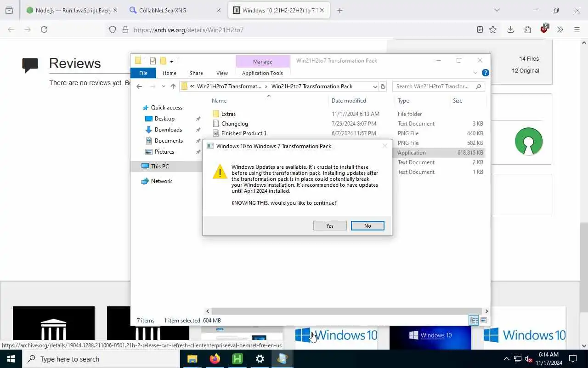The image size is (588, 368).
Task: Click Yes in the Transformation Pack dialog
Action: [x=330, y=226]
